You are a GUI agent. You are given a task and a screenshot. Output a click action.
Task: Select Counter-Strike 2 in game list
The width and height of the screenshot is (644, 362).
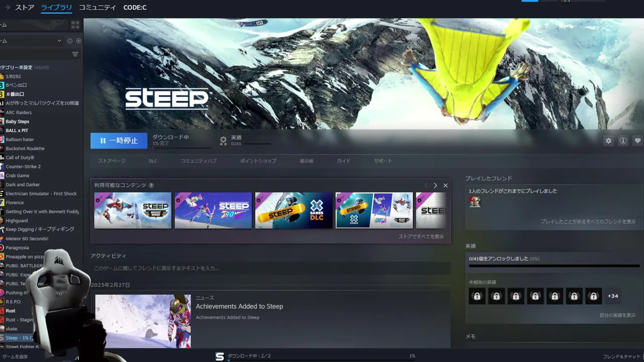23,167
